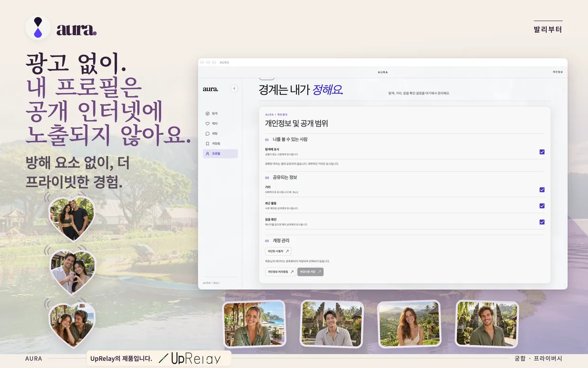
Task: Click the aura droplet logo badge
Action: (x=38, y=27)
